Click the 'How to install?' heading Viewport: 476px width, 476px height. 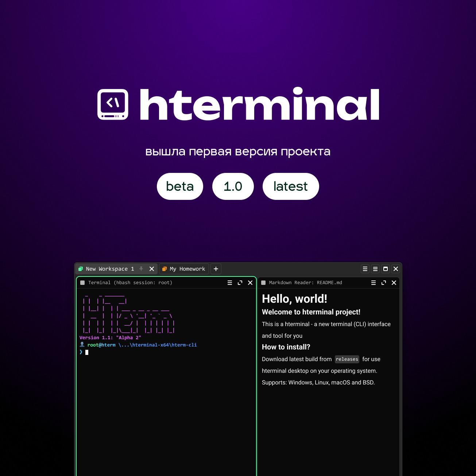286,347
